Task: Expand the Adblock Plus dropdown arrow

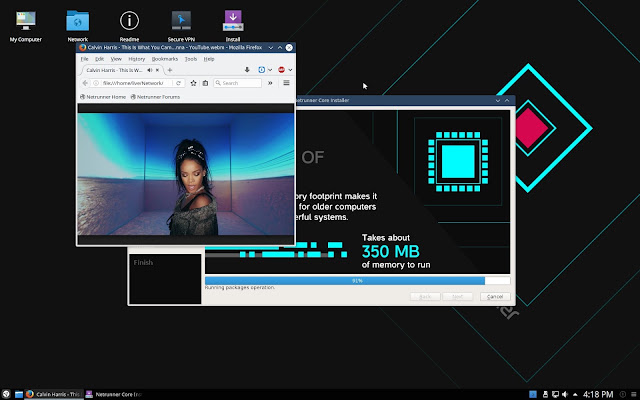Action: 290,70
